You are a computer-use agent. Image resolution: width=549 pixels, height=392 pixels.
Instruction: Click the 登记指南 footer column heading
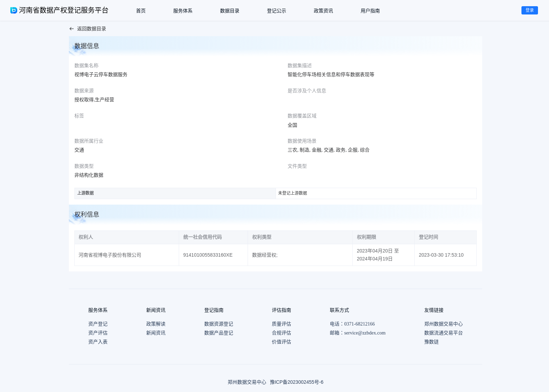pyautogui.click(x=214, y=310)
